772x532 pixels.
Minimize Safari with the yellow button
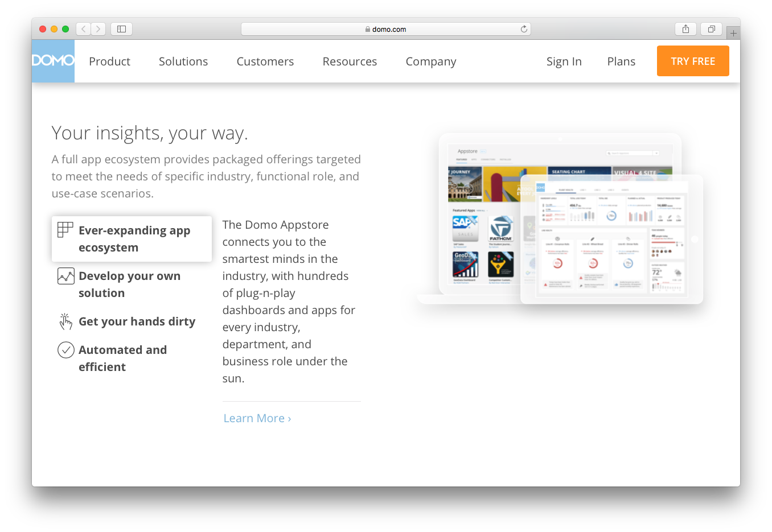[54, 29]
